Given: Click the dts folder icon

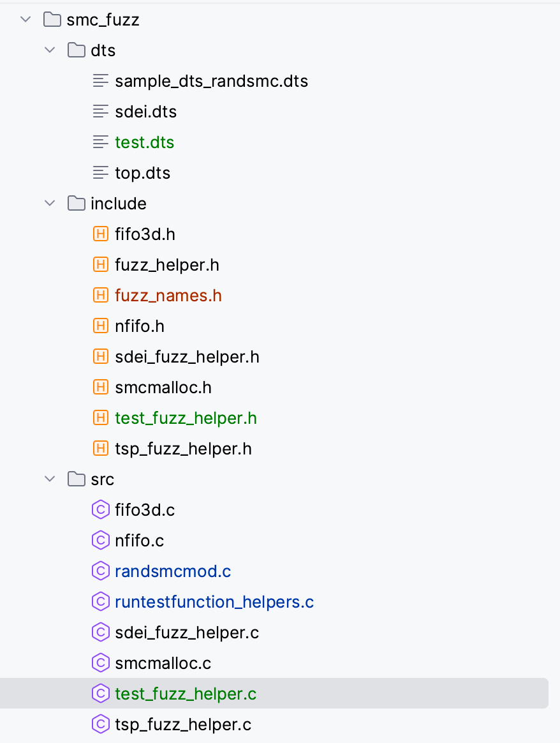Looking at the screenshot, I should point(77,50).
